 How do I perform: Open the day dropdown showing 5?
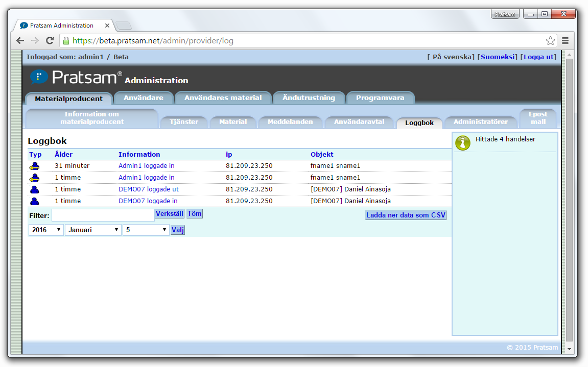(147, 230)
